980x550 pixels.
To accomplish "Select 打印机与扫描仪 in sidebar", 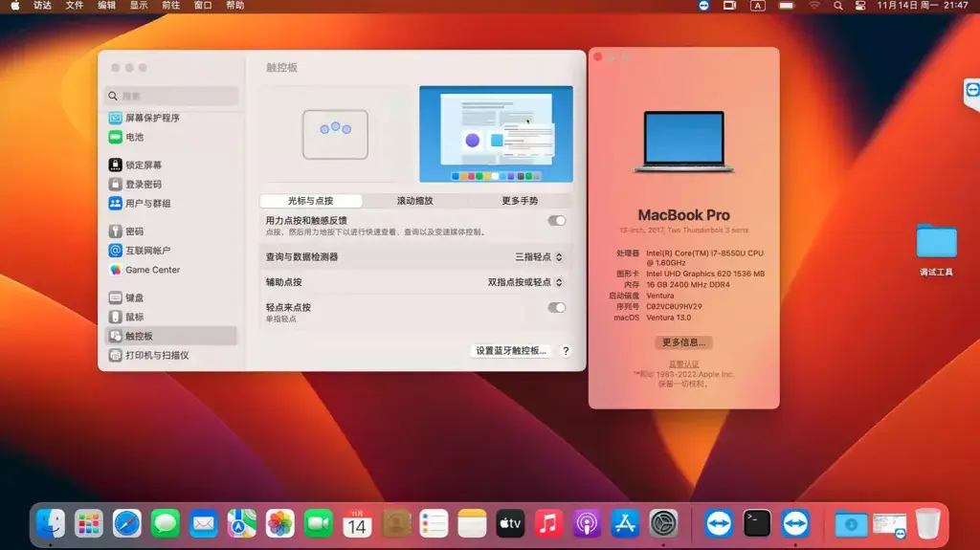I will [x=172, y=355].
